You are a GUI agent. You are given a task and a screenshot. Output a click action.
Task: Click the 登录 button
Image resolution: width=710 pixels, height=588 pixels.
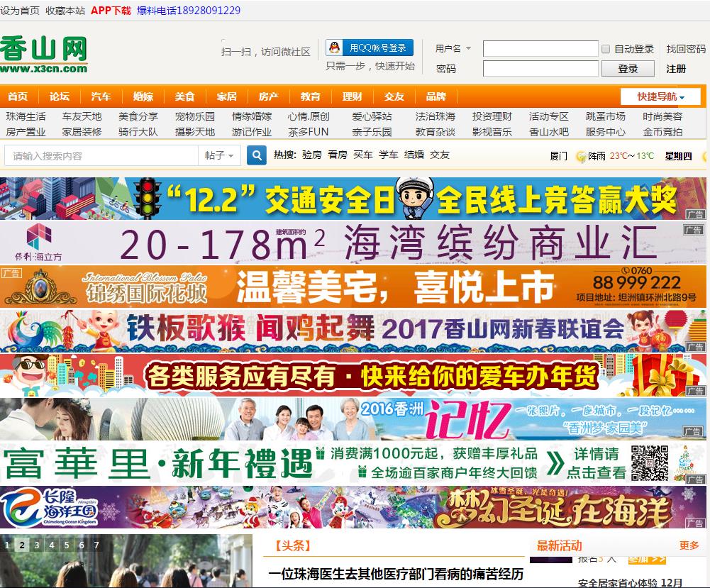tap(628, 69)
